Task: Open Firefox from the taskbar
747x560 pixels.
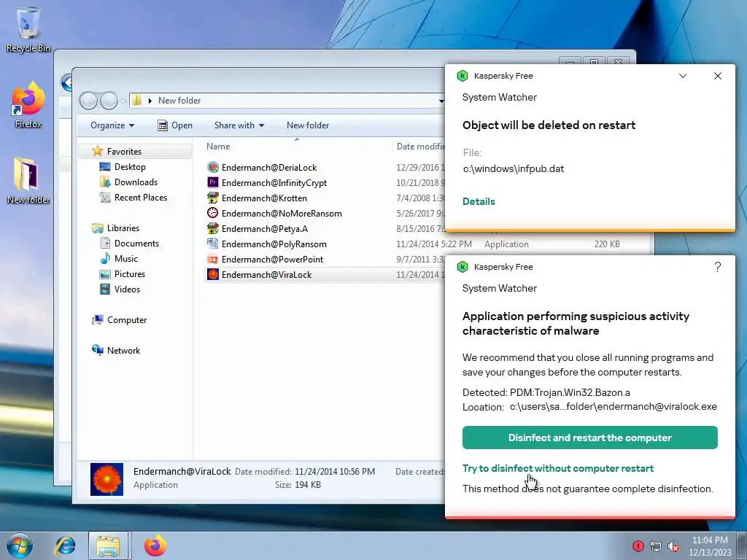Action: pos(155,545)
